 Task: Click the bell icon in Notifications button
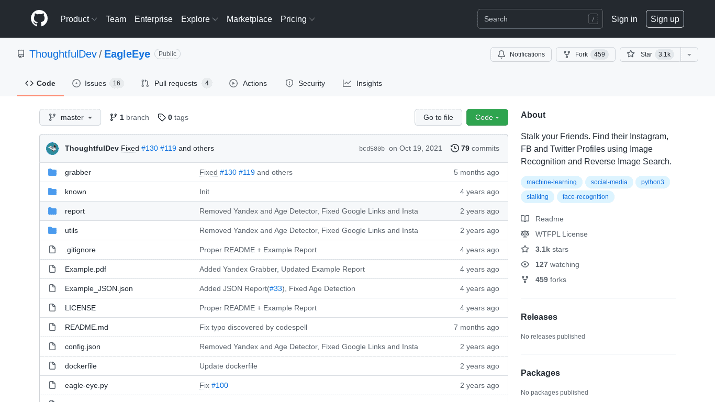[501, 54]
